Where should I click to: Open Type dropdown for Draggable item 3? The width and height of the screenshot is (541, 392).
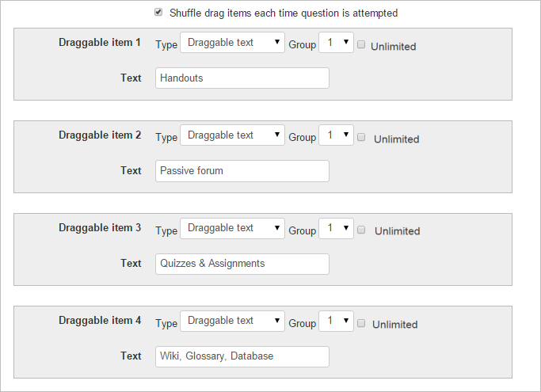click(232, 228)
